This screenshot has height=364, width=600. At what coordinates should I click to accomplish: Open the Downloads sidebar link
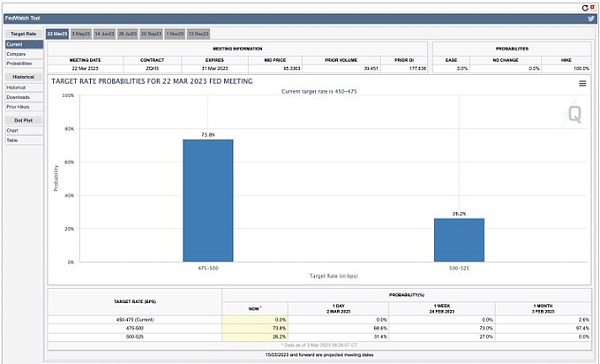[x=24, y=97]
